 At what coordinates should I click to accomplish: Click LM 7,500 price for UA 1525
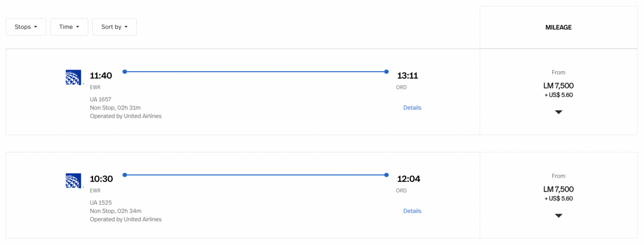(558, 189)
